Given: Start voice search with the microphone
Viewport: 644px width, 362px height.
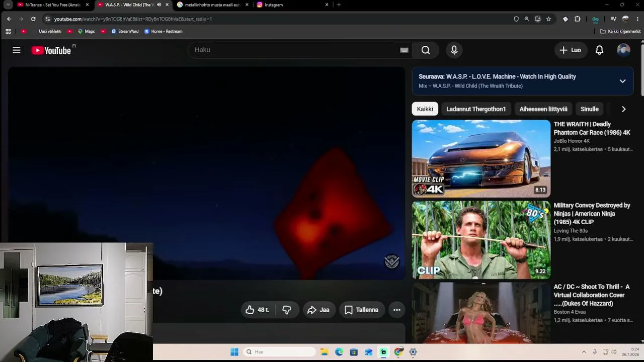Looking at the screenshot, I should pyautogui.click(x=454, y=50).
